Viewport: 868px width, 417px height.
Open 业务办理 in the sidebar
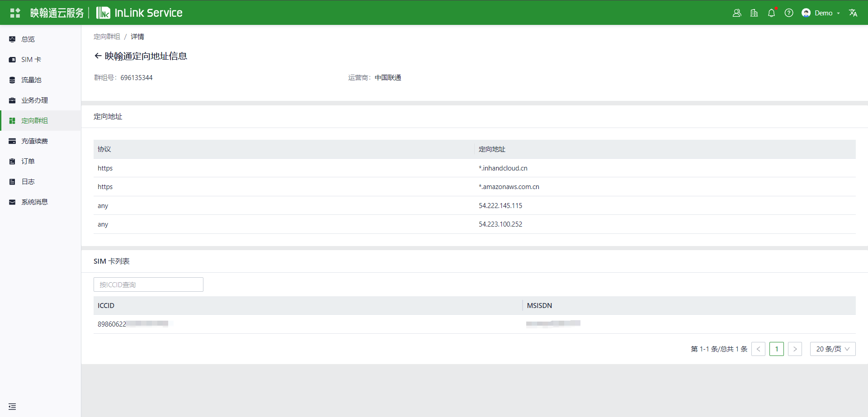(40, 100)
